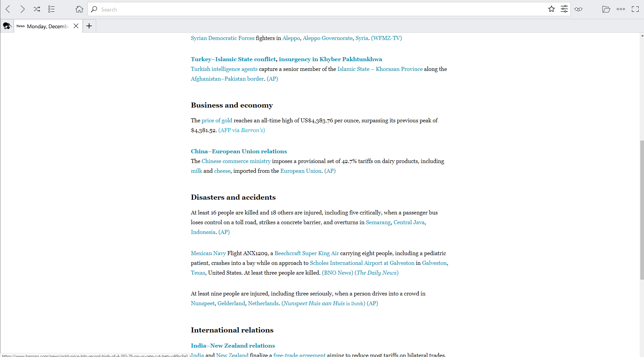Go back using the back arrow
The width and height of the screenshot is (644, 357).
click(x=8, y=9)
